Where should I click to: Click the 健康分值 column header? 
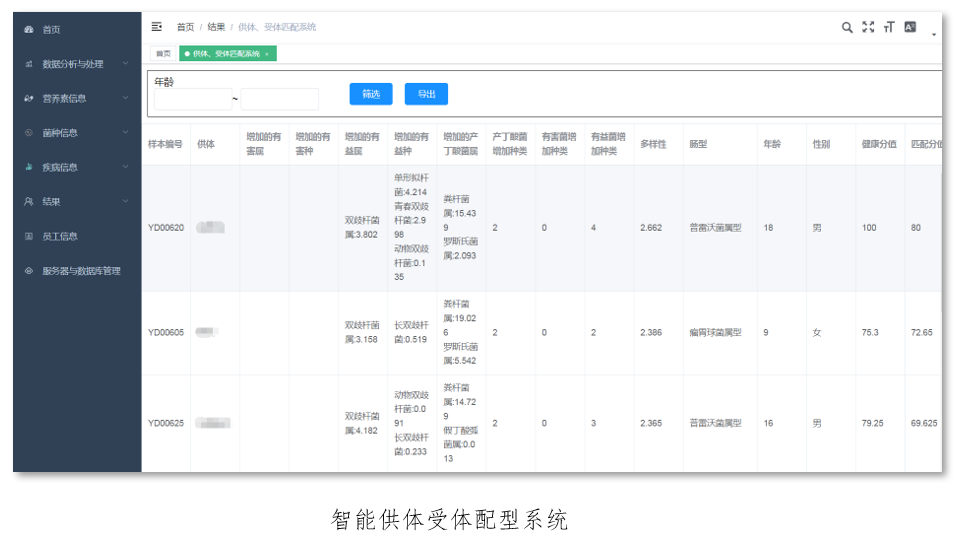(879, 144)
